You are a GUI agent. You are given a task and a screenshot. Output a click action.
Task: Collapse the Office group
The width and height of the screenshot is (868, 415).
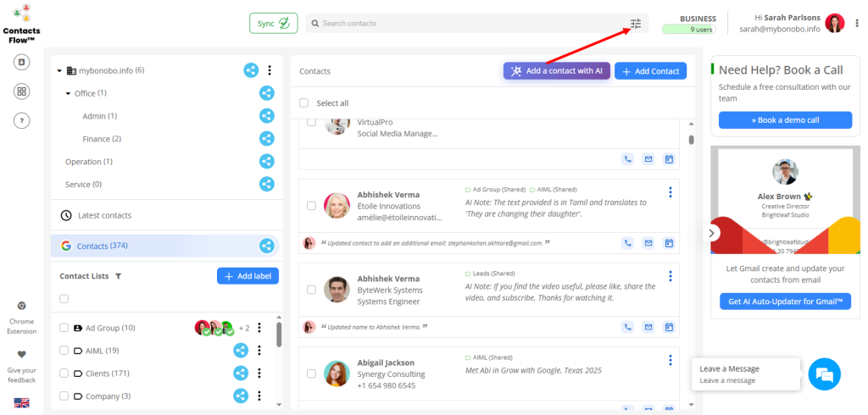(x=68, y=93)
